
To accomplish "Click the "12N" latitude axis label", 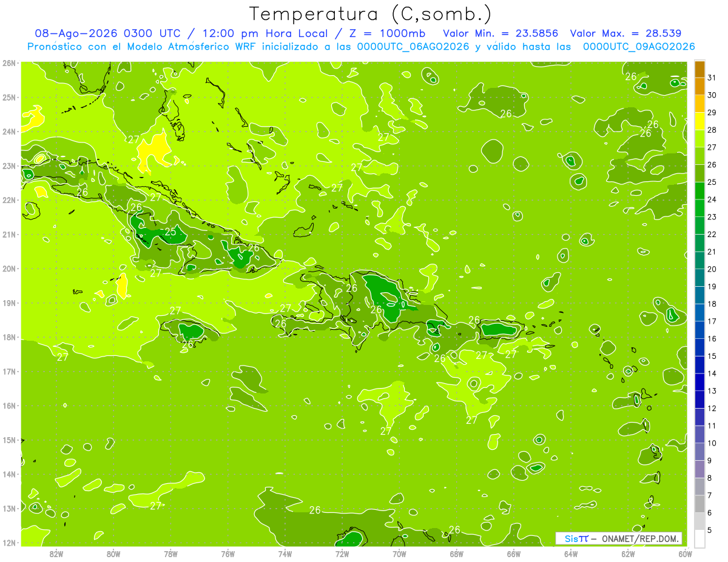I will (9, 543).
